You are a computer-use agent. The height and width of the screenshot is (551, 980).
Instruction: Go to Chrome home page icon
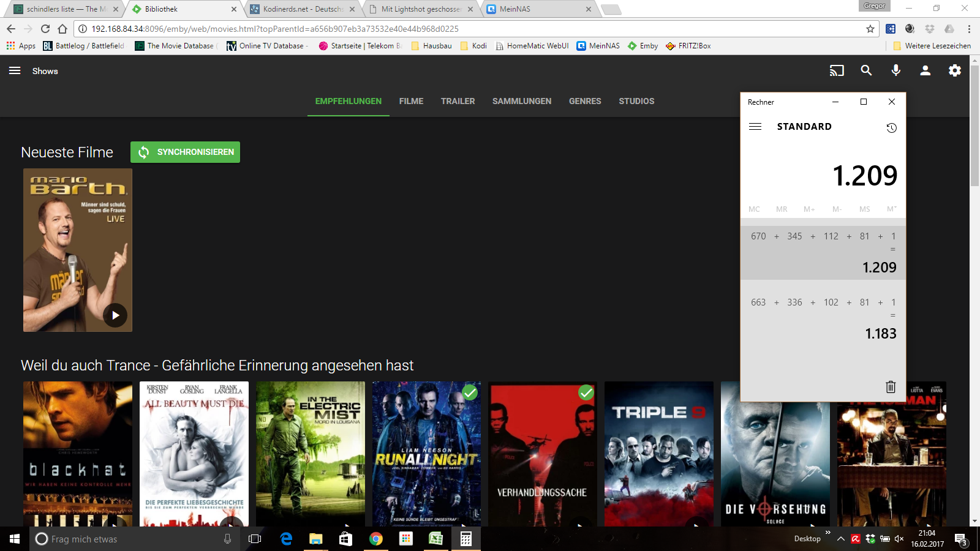pyautogui.click(x=62, y=29)
